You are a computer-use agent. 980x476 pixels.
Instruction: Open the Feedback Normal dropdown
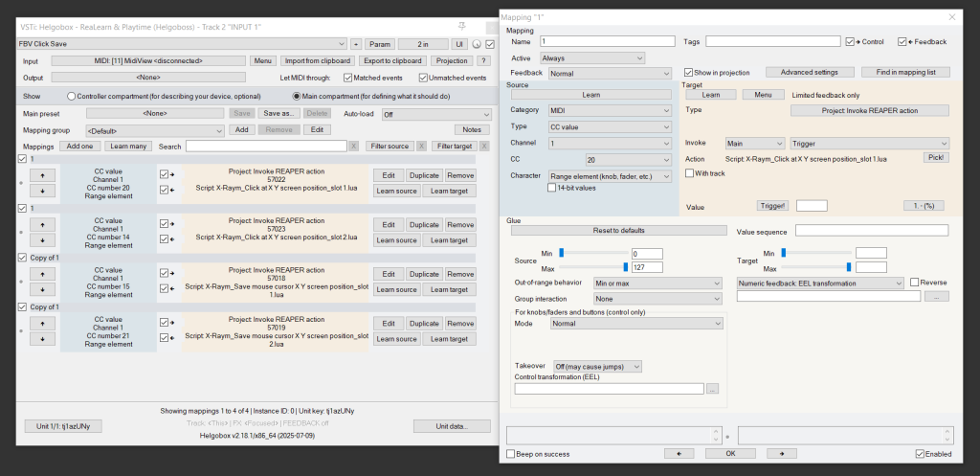pos(610,73)
